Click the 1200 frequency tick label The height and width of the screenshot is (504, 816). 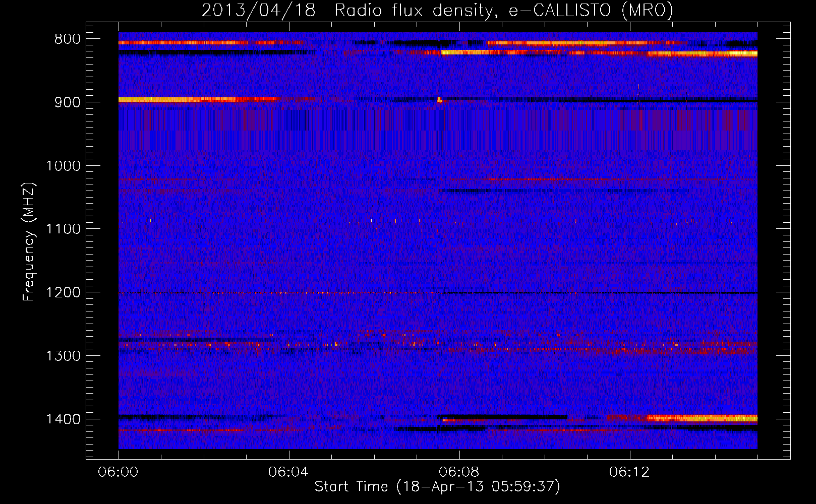[x=63, y=293]
